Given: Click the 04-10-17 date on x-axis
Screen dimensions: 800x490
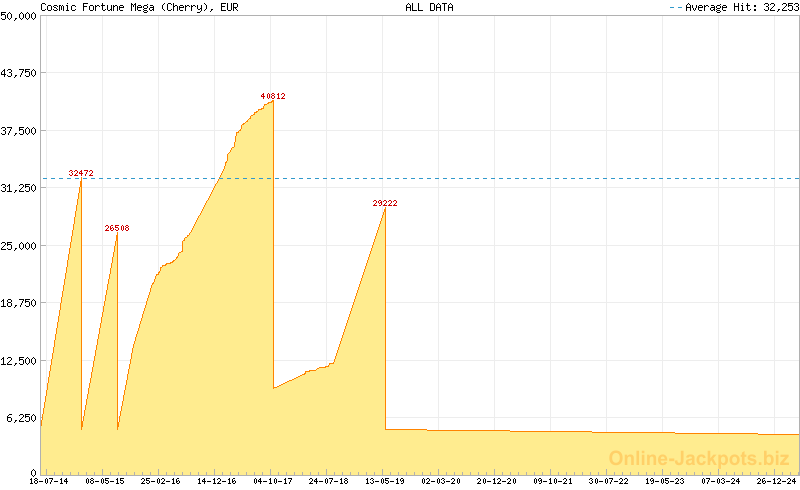Looking at the screenshot, I should pyautogui.click(x=272, y=481).
